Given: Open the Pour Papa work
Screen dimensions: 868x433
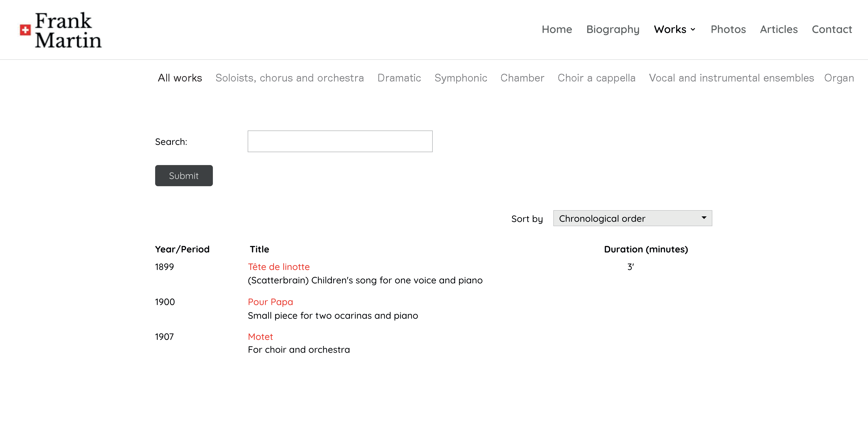Looking at the screenshot, I should click(270, 302).
